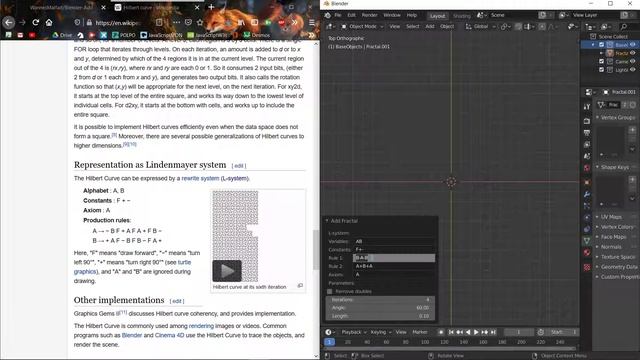Viewport: 640px width, 360px height.
Task: Click the outliner search magnifier icon
Action: [x=624, y=27]
